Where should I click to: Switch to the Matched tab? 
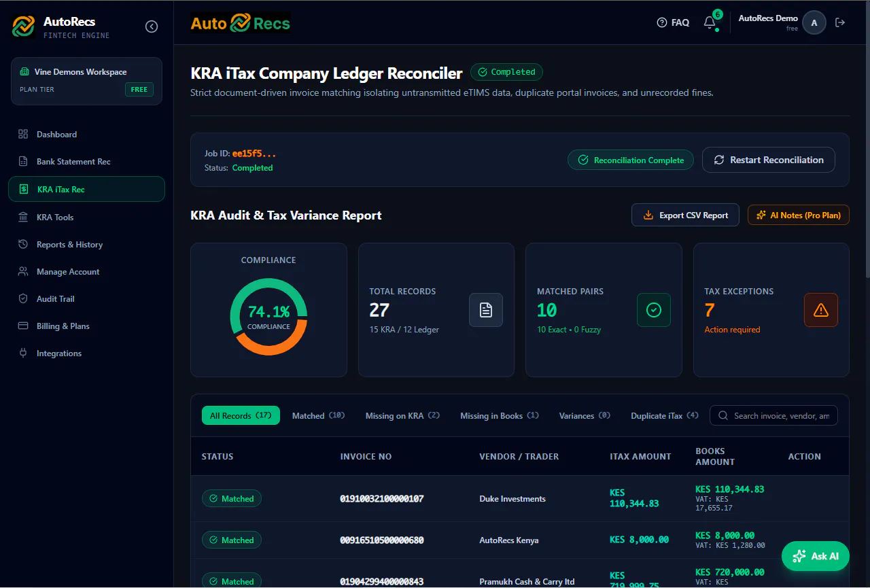(318, 415)
